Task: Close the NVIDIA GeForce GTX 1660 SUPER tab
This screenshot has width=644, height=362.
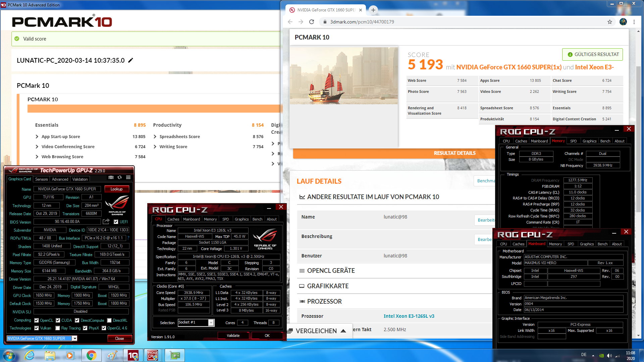Action: coord(361,10)
